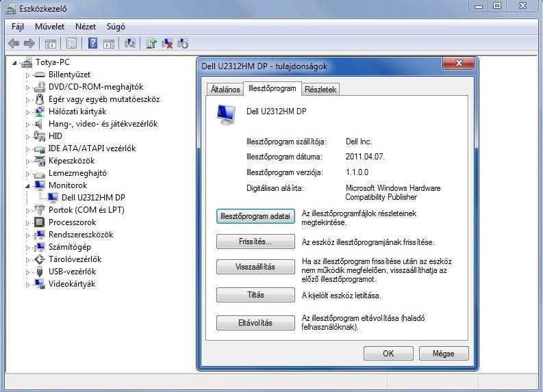Expand the Billentyűzet category arrow
The width and height of the screenshot is (543, 392).
[27, 75]
